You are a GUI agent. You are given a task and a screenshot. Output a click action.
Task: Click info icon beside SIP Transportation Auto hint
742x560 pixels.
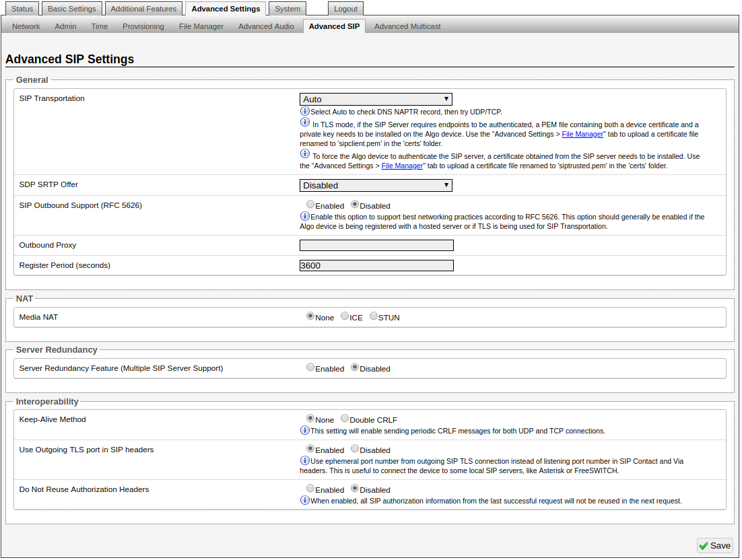tap(305, 111)
